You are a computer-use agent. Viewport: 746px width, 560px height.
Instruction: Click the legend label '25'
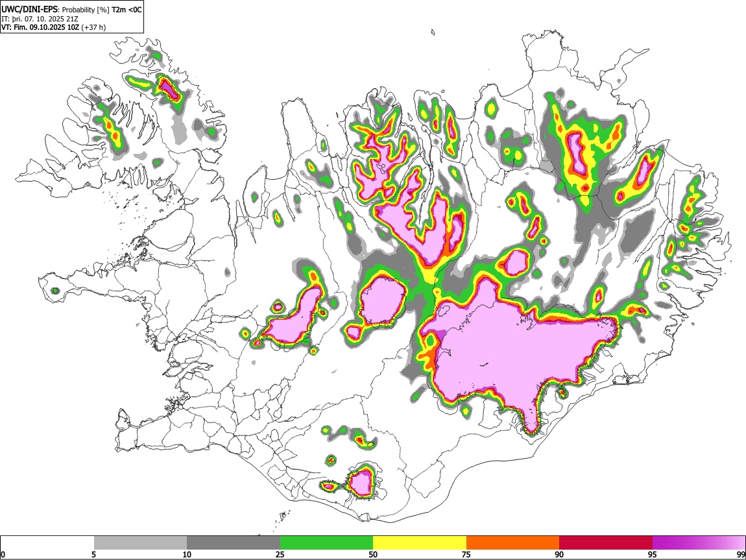pyautogui.click(x=280, y=555)
